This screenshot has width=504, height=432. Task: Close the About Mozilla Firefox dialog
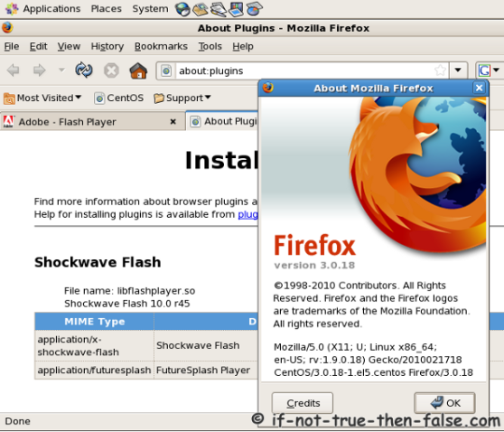(x=479, y=88)
